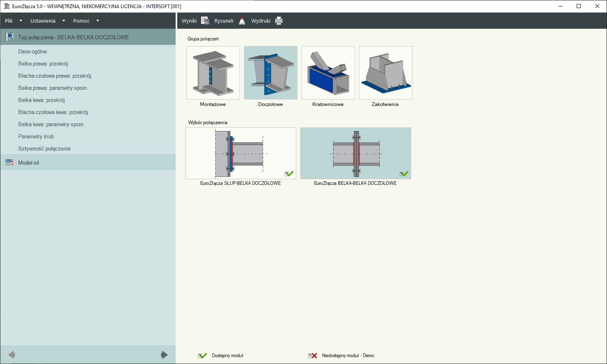Screen dimensions: 607x364
Task: Click the Doczołowe caption text
Action: tap(270, 104)
